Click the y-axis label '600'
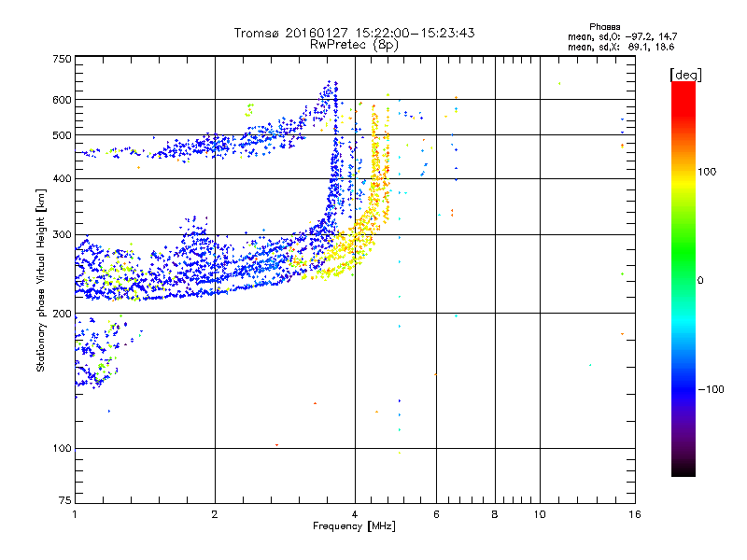 pyautogui.click(x=62, y=100)
